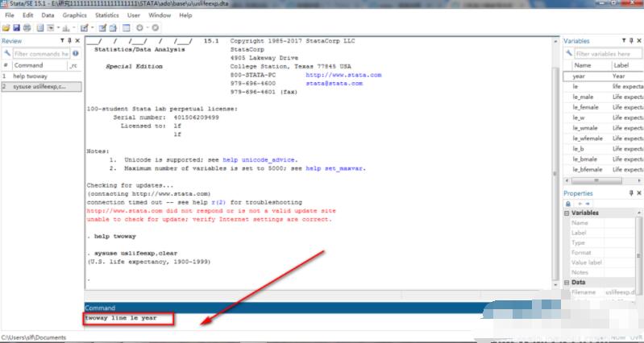Open the Graphics menu

[x=74, y=15]
